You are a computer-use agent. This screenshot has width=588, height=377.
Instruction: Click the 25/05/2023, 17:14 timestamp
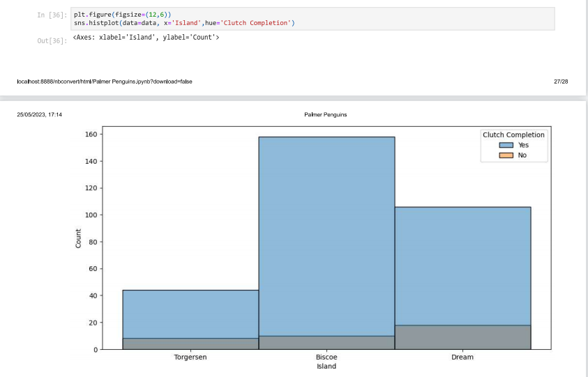[x=39, y=115]
